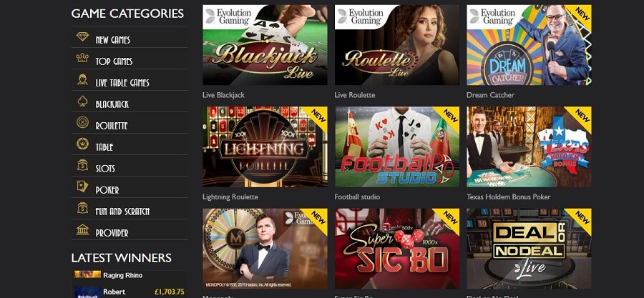
Task: Click the Football studio title link
Action: [357, 197]
